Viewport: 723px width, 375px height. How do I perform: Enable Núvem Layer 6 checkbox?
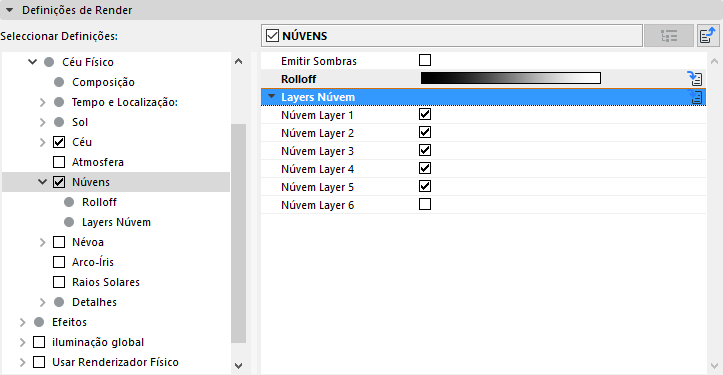point(425,204)
